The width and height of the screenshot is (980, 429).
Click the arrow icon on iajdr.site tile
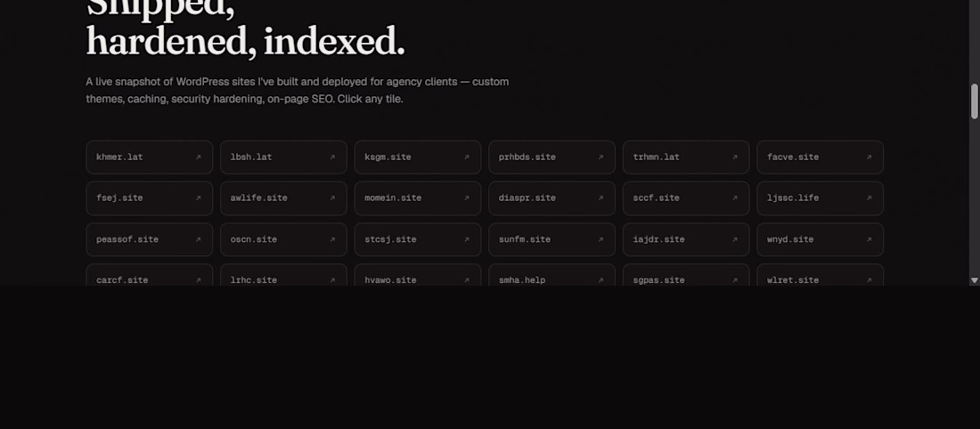734,239
